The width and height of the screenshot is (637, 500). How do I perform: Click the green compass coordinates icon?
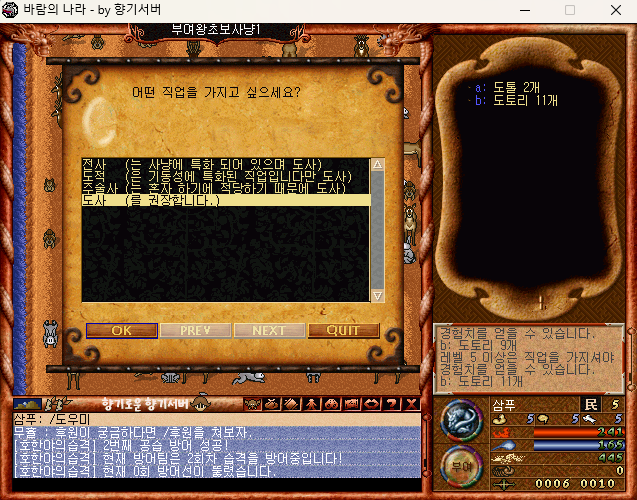coord(504,485)
